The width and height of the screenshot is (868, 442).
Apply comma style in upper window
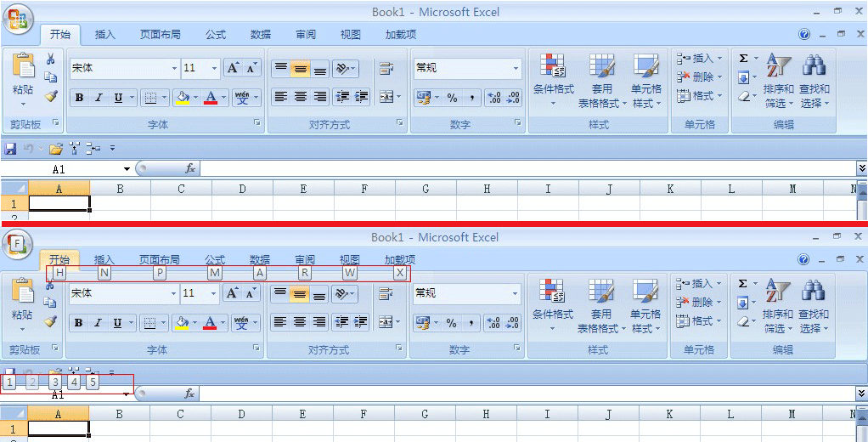tap(471, 98)
